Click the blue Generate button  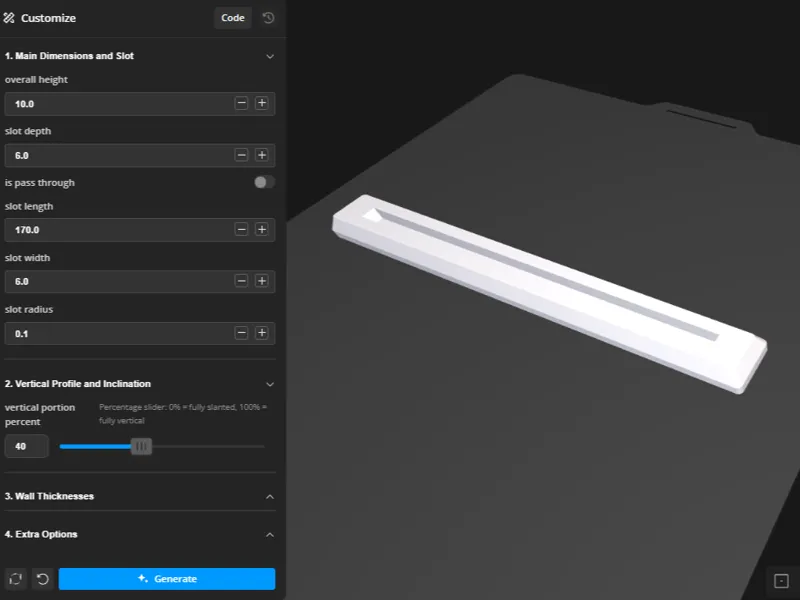click(167, 579)
